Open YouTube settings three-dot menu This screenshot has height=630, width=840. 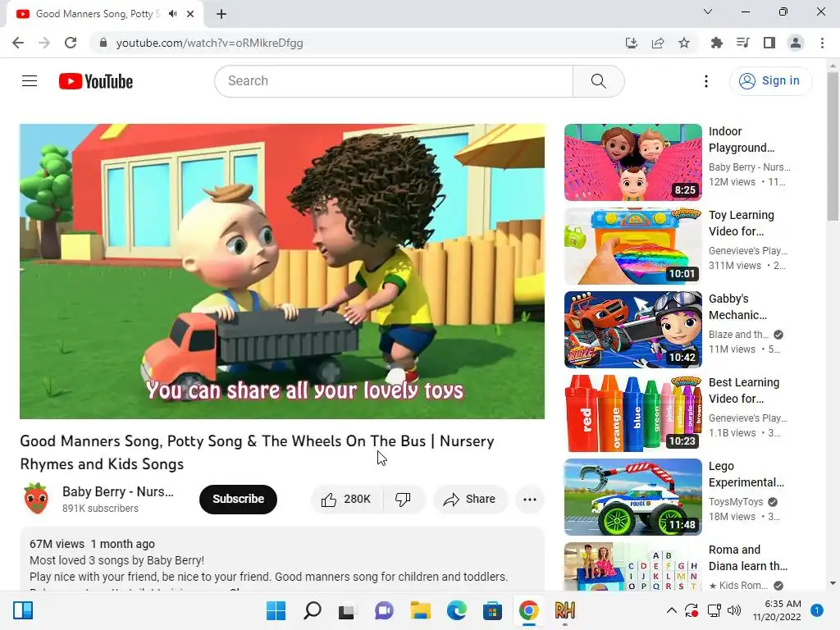[706, 81]
